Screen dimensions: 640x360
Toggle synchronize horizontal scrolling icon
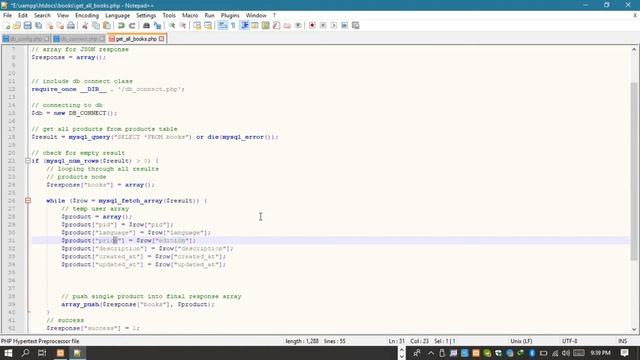[x=208, y=25]
